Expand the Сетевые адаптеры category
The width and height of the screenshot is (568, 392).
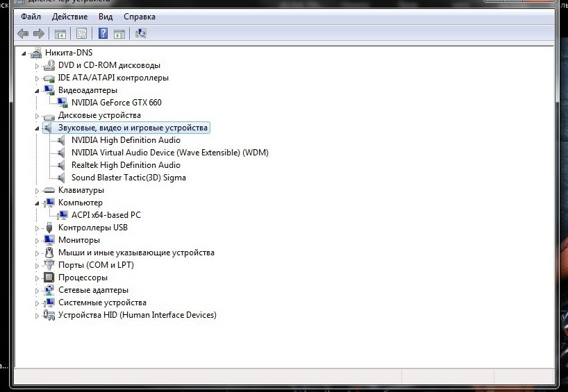[x=37, y=290]
